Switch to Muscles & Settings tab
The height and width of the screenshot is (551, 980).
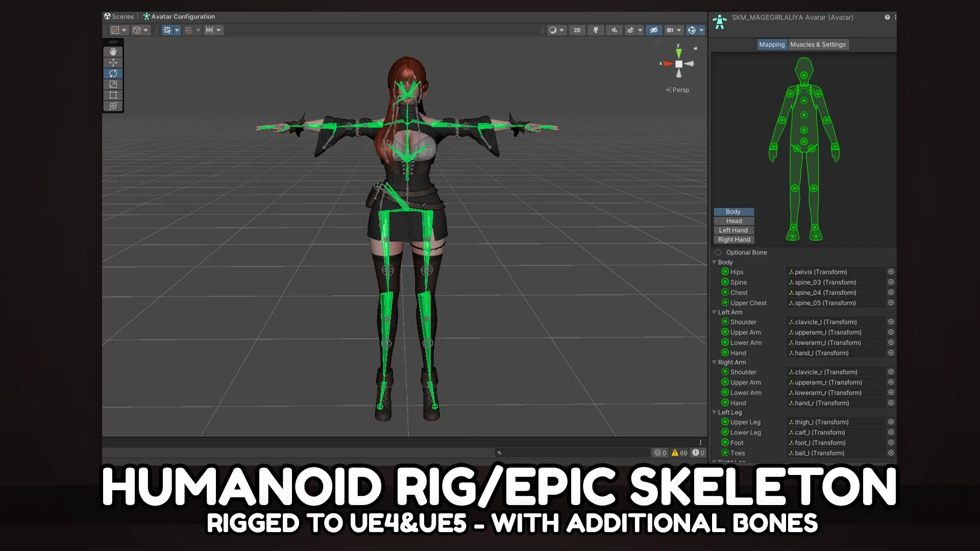pos(818,44)
